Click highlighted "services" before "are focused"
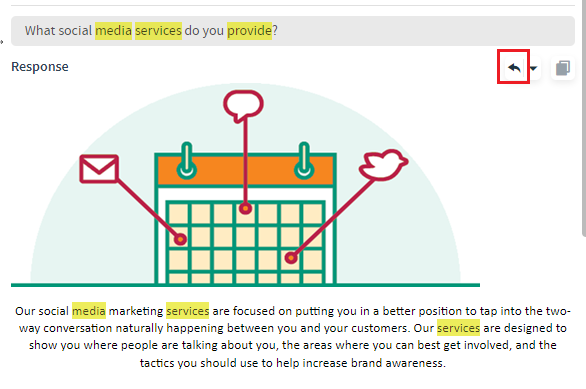This screenshot has height=389, width=586. coord(188,311)
